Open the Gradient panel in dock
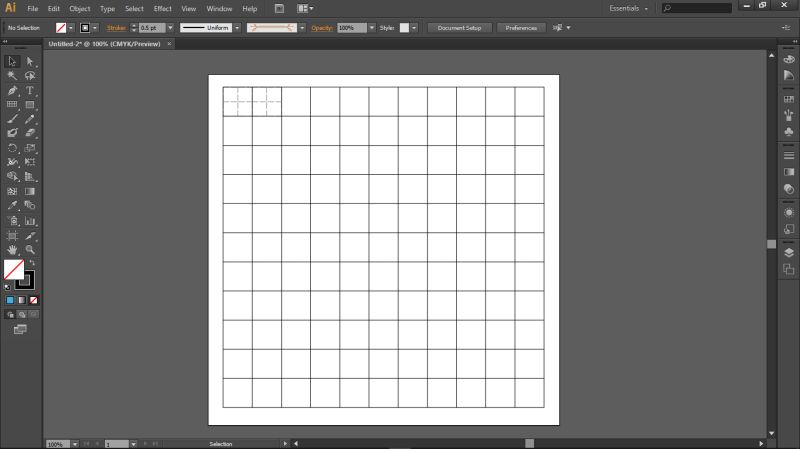This screenshot has width=800, height=449. tap(789, 172)
